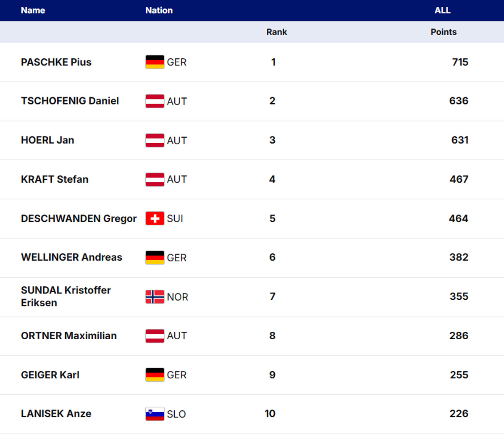Click the AUT nation code for KRAFT Stefan
The height and width of the screenshot is (435, 504).
[177, 179]
